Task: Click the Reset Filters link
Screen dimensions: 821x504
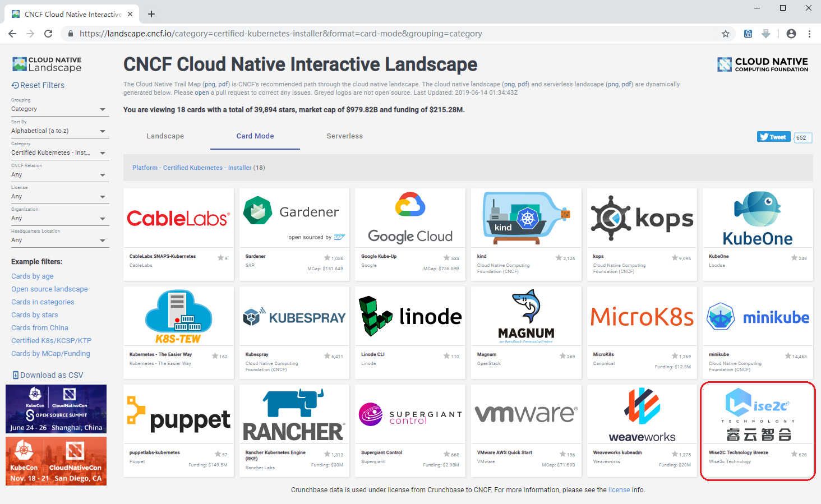Action: point(38,85)
